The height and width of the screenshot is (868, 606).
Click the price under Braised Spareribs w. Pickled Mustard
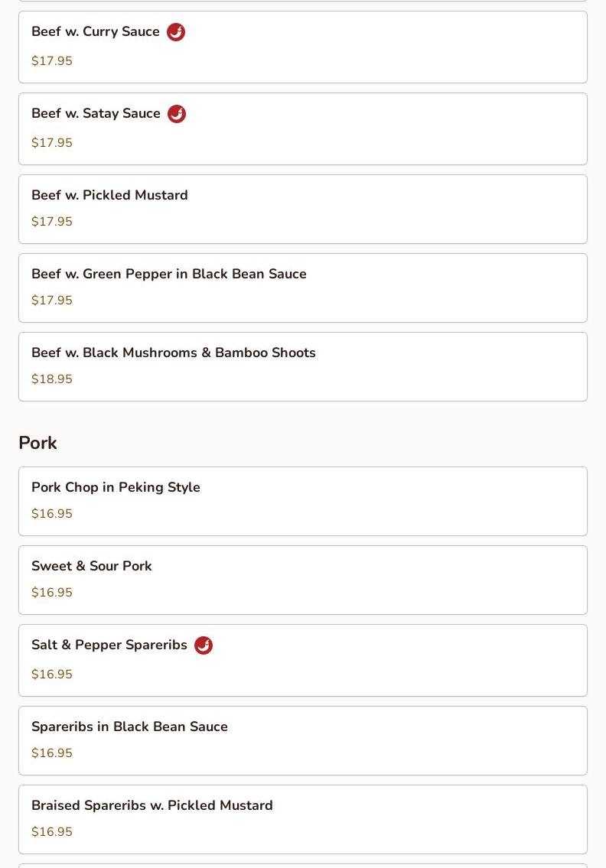point(52,832)
